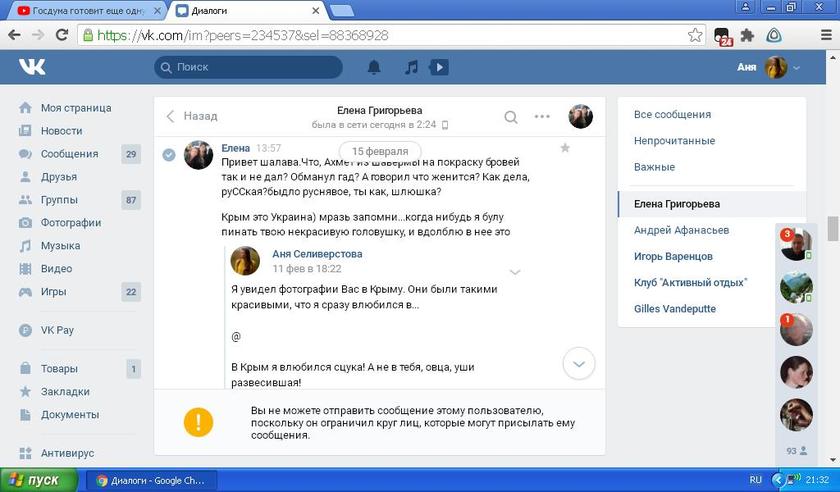Jump to latest messages round arrow button
This screenshot has height=492, width=840.
click(x=579, y=363)
